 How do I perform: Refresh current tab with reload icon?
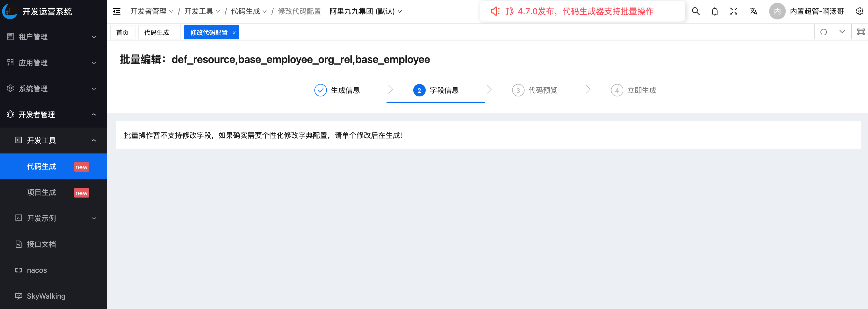824,32
